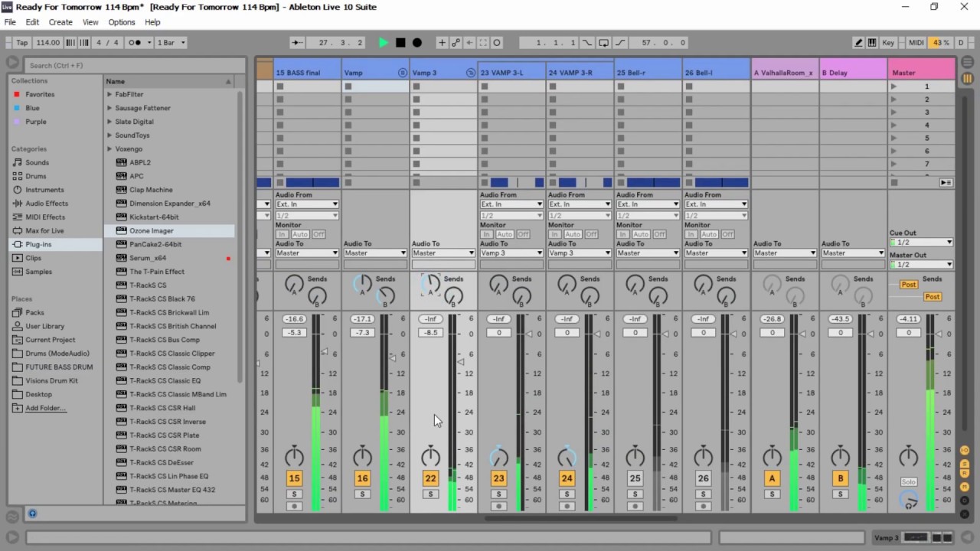This screenshot has height=551, width=980.
Task: Open the View menu
Action: click(90, 22)
